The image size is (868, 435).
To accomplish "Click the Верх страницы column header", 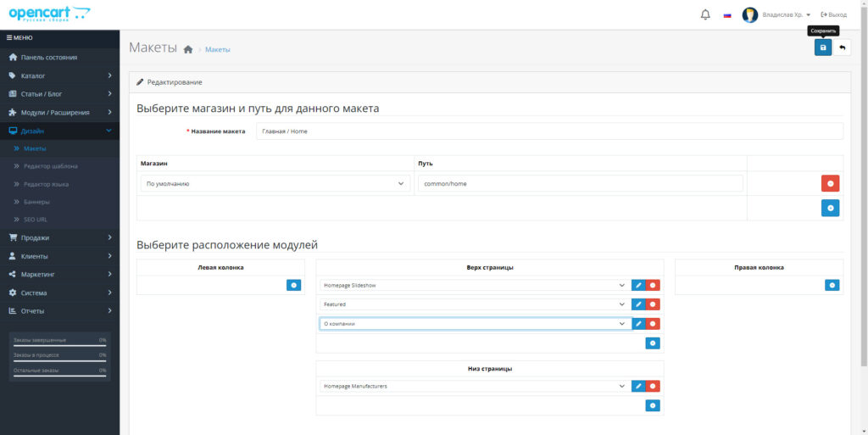I will pyautogui.click(x=490, y=267).
